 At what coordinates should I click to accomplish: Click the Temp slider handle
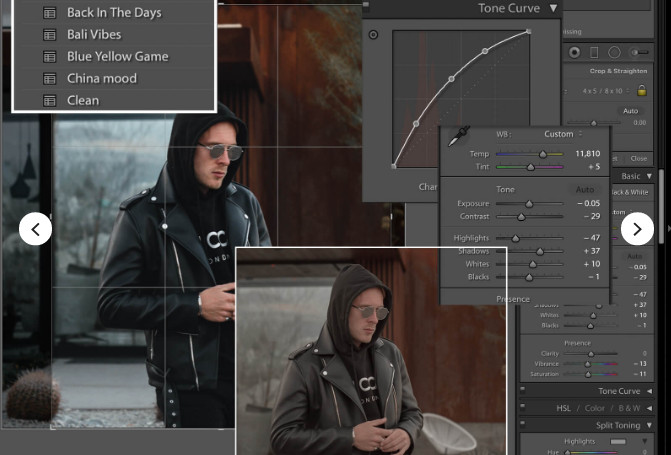click(x=543, y=154)
